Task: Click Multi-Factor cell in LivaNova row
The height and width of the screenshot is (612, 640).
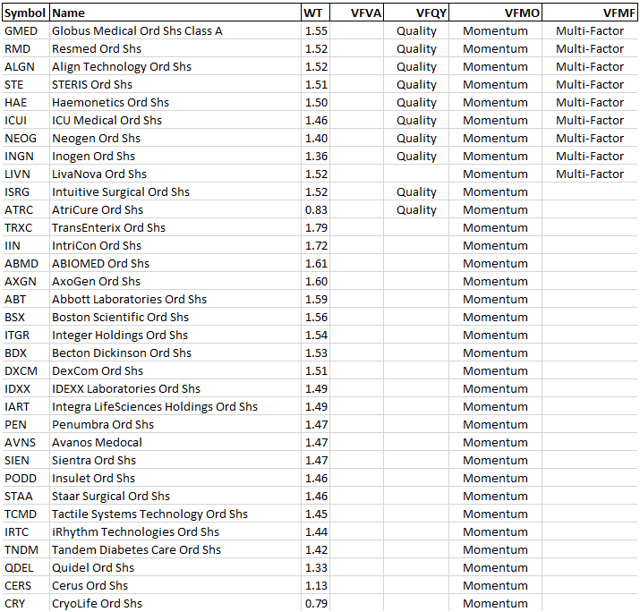Action: click(x=589, y=174)
